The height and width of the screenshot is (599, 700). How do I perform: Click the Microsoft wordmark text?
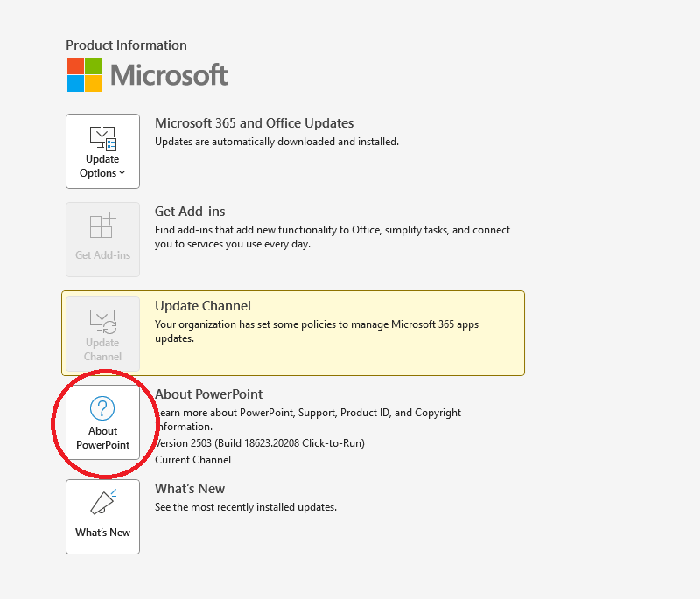click(169, 74)
